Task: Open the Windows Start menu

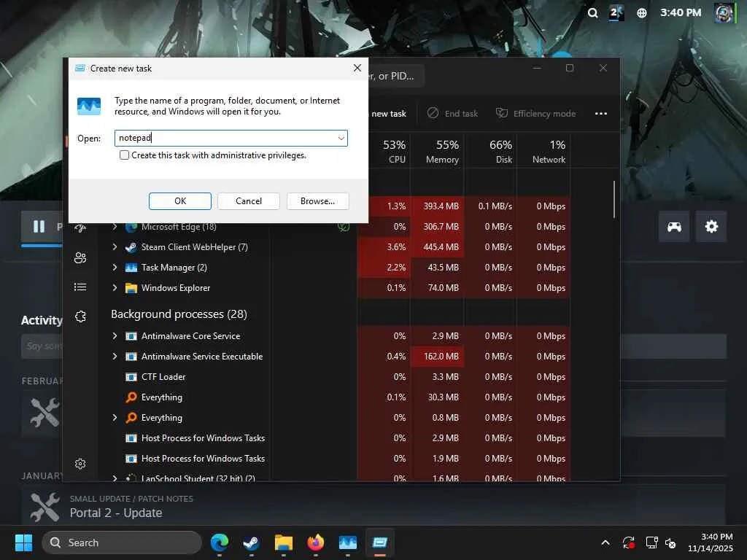Action: [x=23, y=542]
